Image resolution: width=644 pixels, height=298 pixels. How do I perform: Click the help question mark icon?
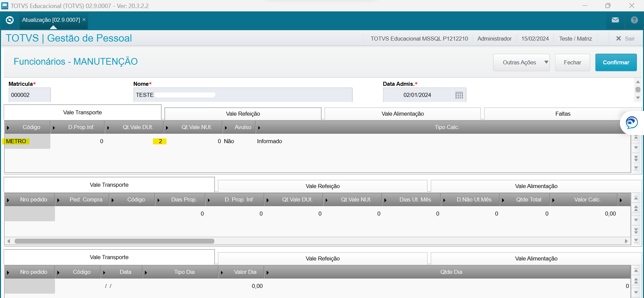pos(634,20)
